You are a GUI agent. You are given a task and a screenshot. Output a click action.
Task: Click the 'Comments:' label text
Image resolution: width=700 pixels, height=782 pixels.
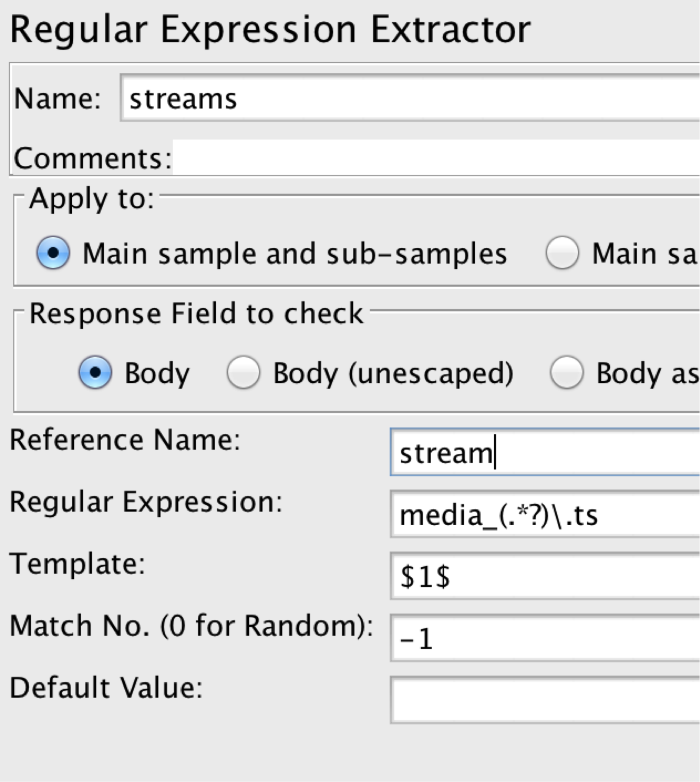tap(93, 158)
